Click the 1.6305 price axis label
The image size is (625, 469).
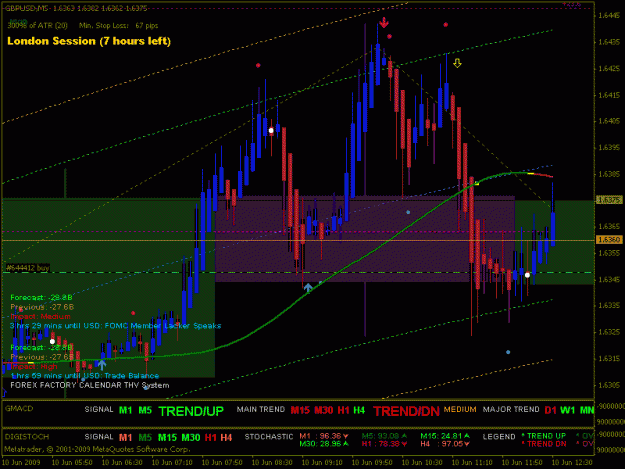(609, 385)
